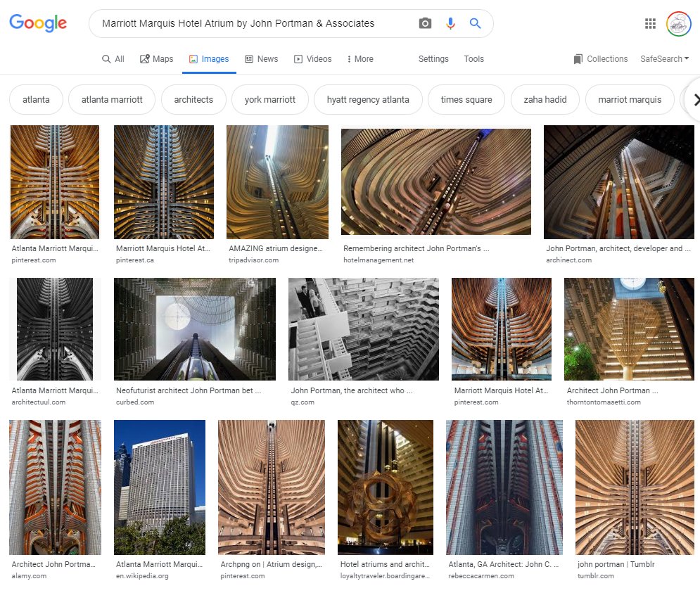Open the qz.com John Portman thumbnail
The height and width of the screenshot is (593, 700).
click(x=364, y=329)
